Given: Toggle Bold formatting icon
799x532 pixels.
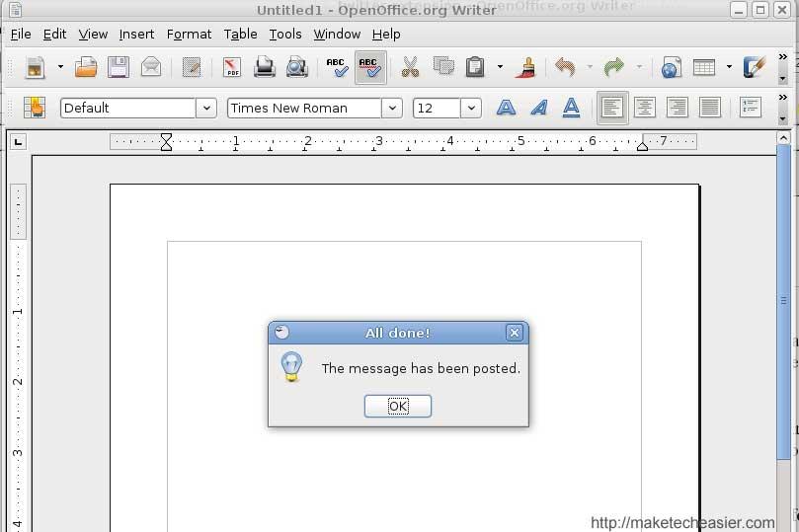Looking at the screenshot, I should 506,108.
